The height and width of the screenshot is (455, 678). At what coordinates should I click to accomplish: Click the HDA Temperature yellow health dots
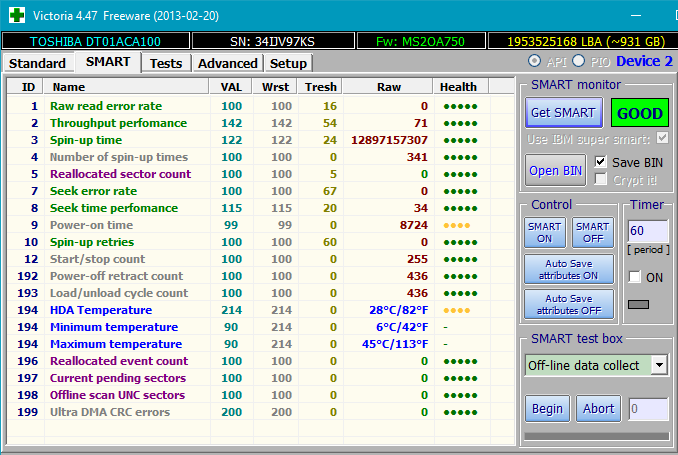click(x=457, y=311)
